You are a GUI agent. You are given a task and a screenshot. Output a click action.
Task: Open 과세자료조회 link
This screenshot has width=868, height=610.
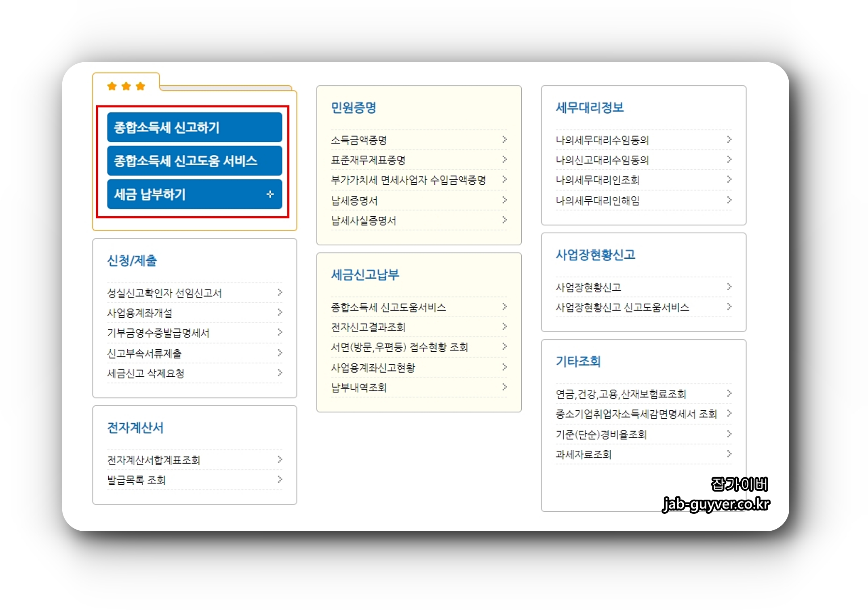click(x=583, y=454)
